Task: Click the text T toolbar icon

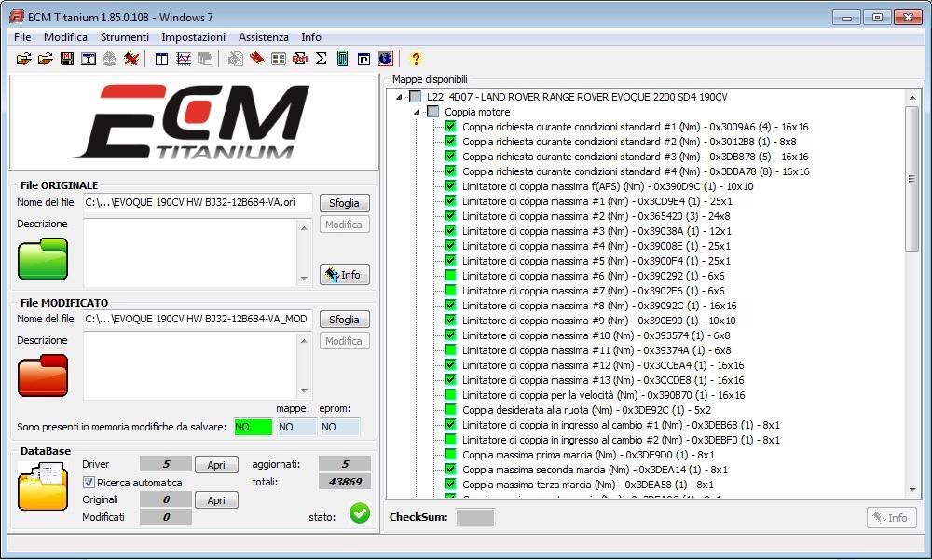Action: [x=89, y=59]
